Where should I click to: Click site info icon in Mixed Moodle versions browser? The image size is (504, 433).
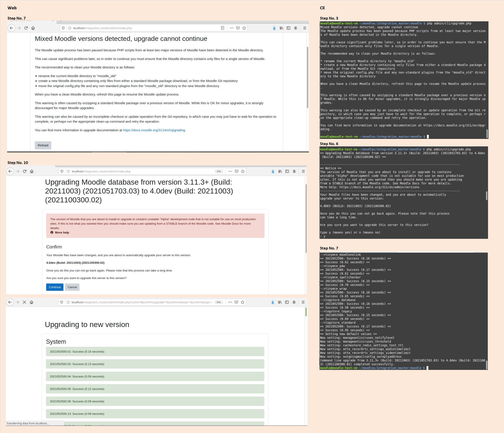tap(69, 28)
